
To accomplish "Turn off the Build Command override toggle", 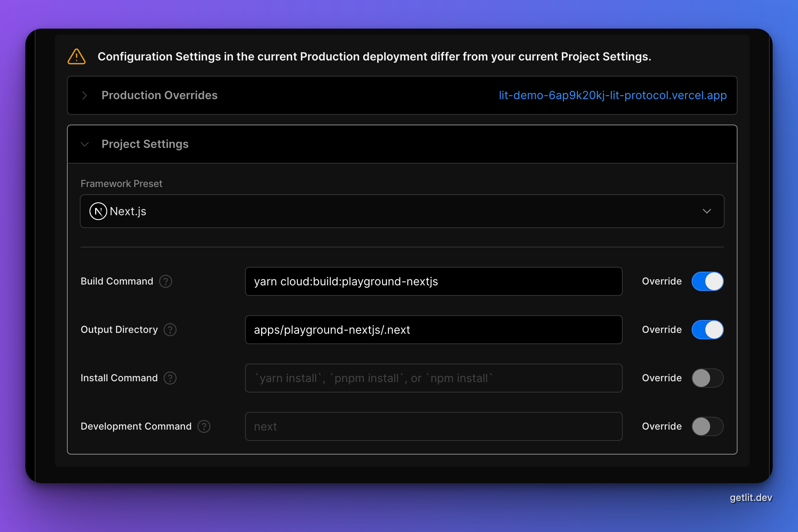I will [x=708, y=281].
